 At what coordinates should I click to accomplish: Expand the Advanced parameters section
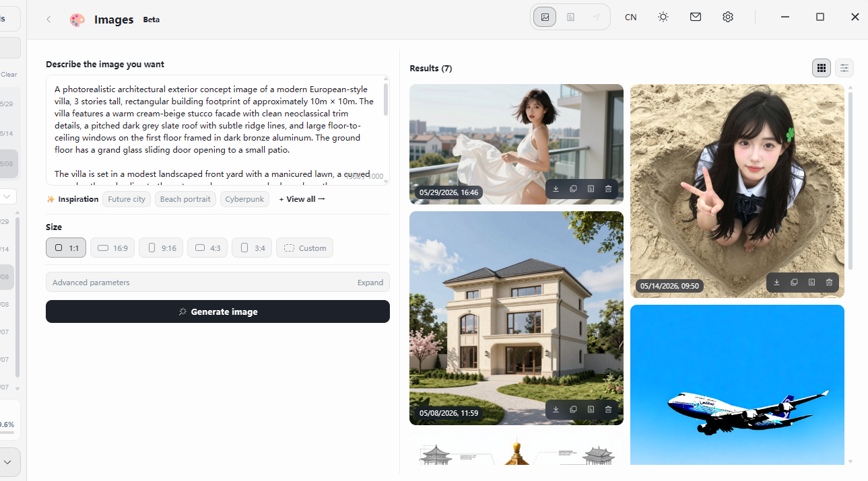click(x=218, y=283)
